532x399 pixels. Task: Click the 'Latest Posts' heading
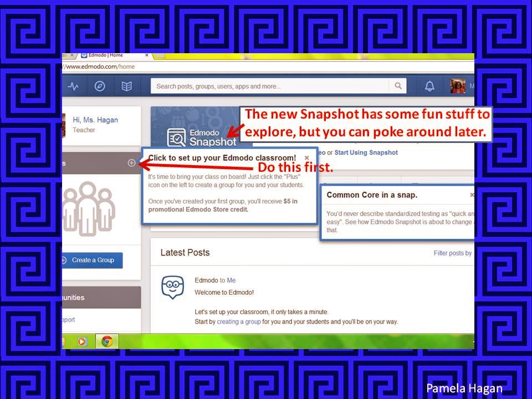coord(185,253)
